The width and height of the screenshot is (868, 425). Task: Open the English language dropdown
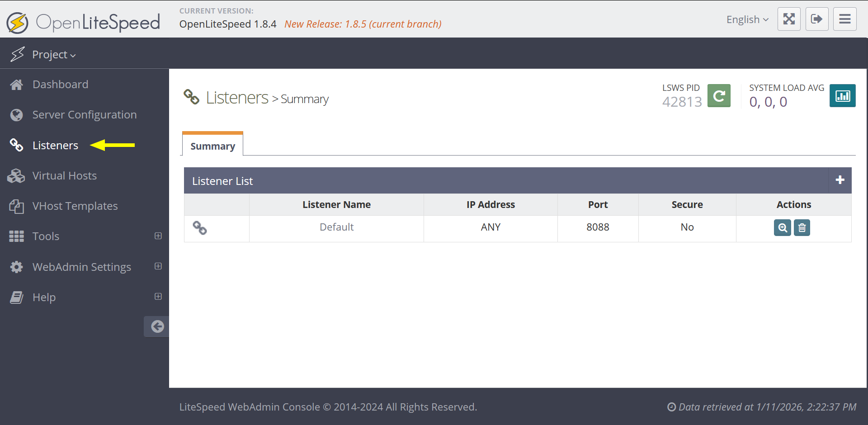747,19
